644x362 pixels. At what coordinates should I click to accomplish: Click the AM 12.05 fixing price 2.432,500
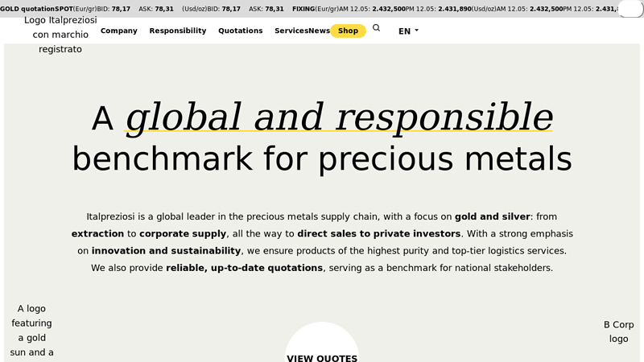pos(388,9)
